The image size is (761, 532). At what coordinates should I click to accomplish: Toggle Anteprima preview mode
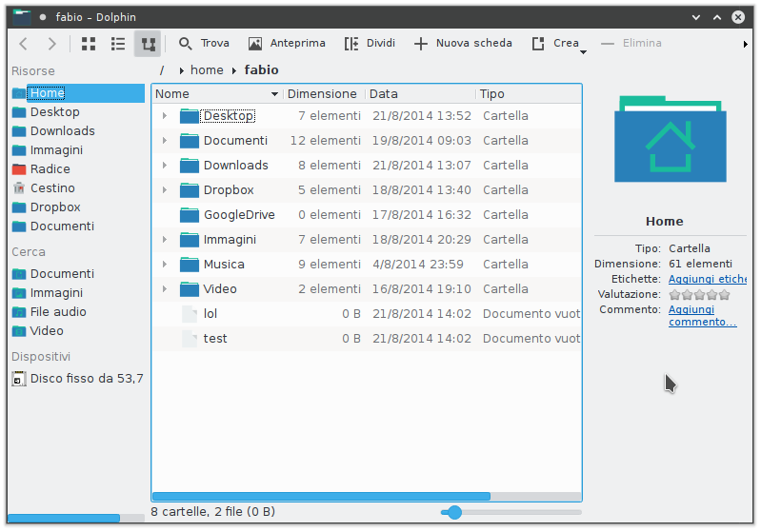(287, 43)
